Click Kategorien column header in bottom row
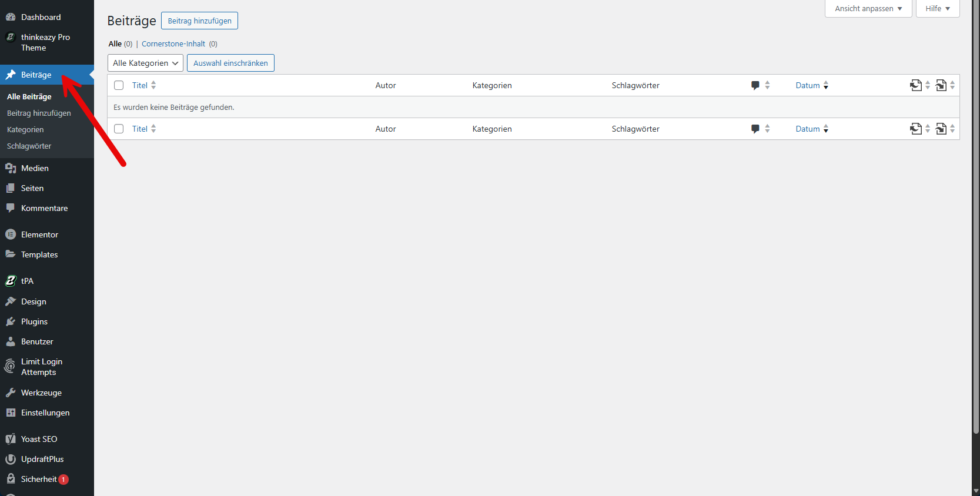980x496 pixels. (x=492, y=129)
